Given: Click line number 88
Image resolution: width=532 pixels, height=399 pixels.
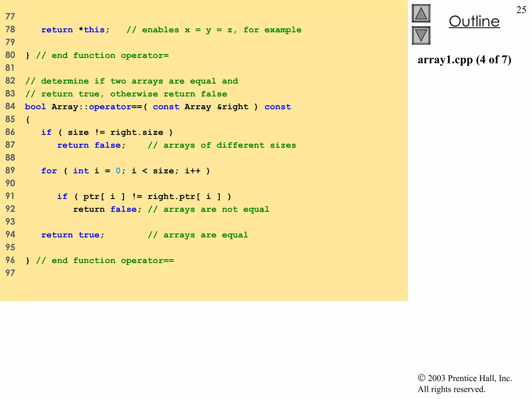Looking at the screenshot, I should pyautogui.click(x=10, y=158).
